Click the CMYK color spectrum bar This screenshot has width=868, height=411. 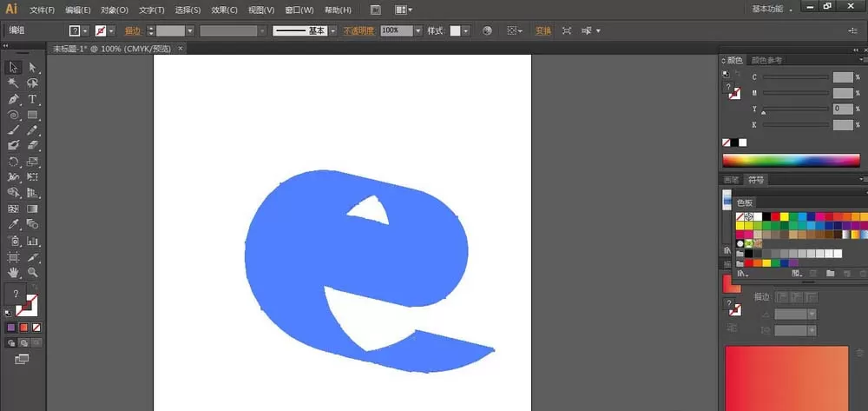[x=791, y=161]
